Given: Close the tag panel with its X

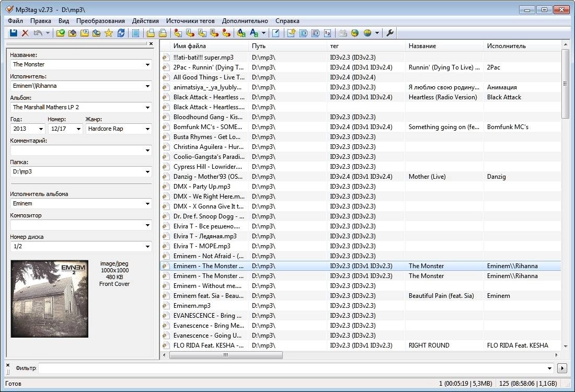Looking at the screenshot, I should coord(151,43).
